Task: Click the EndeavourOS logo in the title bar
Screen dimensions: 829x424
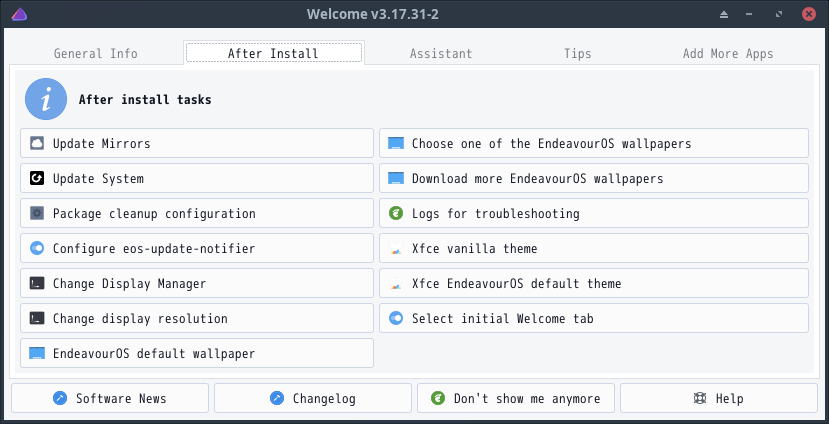Action: point(19,14)
